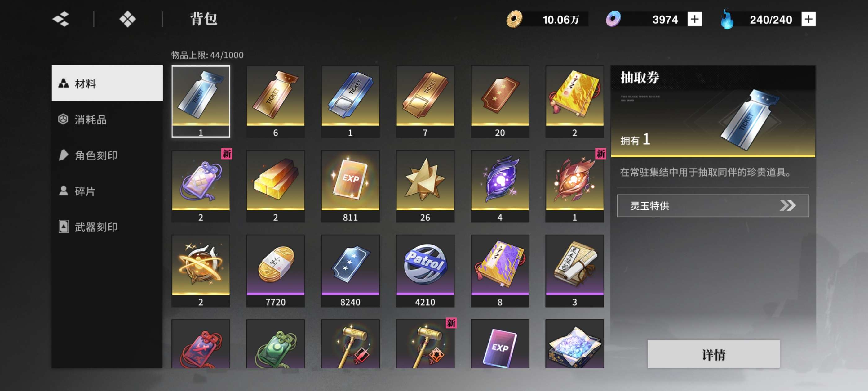Viewport: 868px width, 391px height.
Task: Open the home diamond menu icon
Action: [128, 19]
